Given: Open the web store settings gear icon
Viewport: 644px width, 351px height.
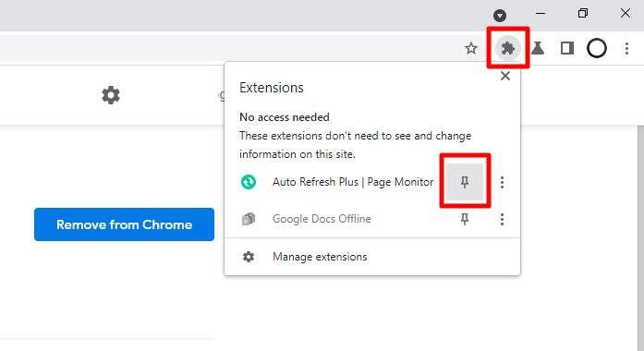Looking at the screenshot, I should 111,95.
